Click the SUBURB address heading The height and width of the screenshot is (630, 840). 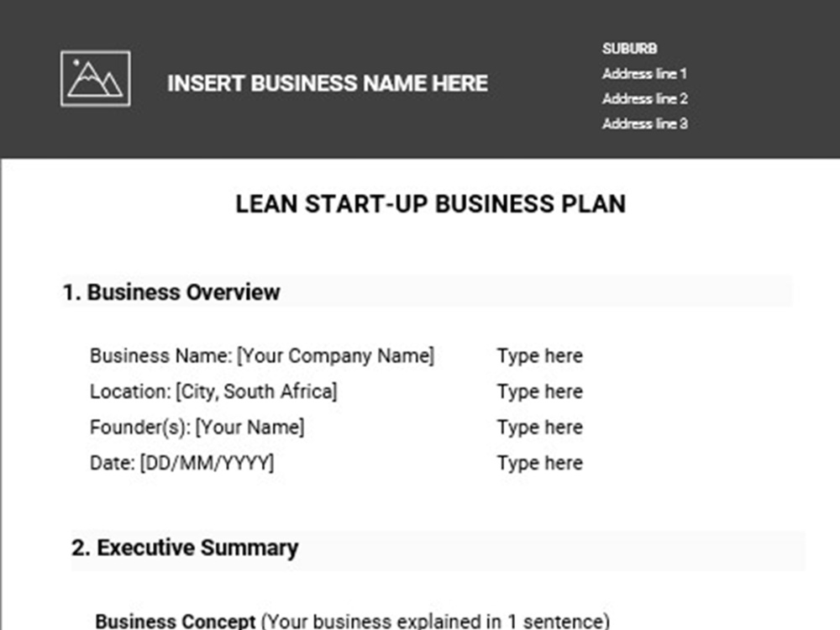(x=629, y=49)
